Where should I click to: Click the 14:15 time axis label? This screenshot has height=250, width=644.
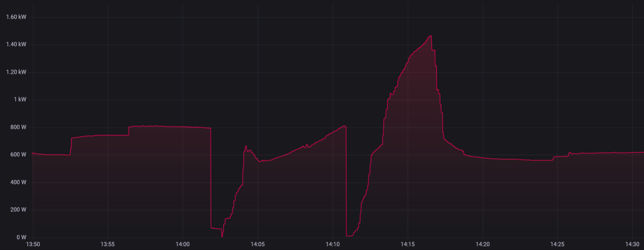408,244
